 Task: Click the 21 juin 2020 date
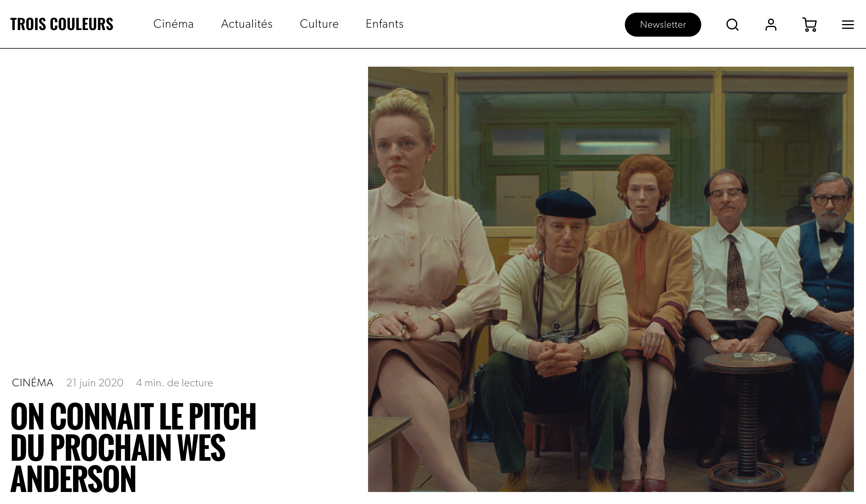pos(95,383)
